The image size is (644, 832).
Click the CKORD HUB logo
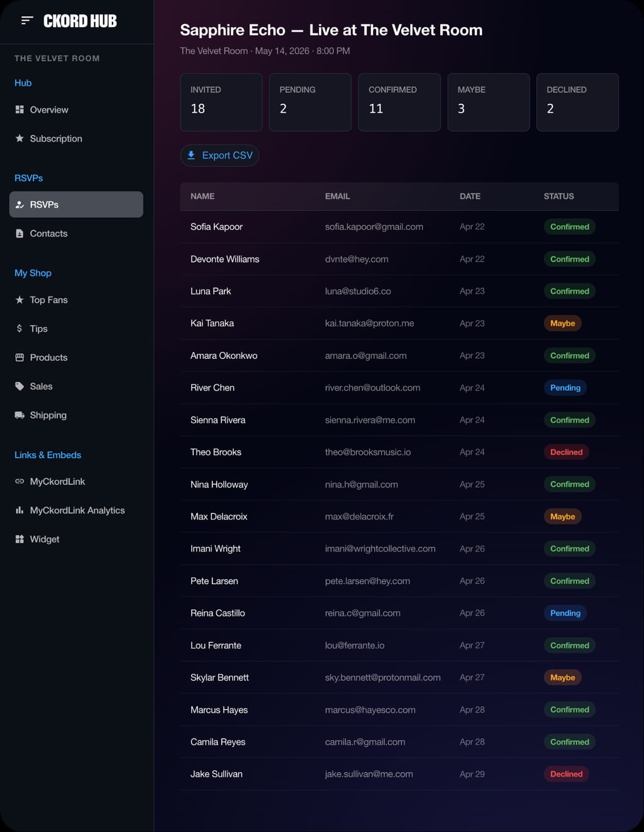[x=80, y=21]
